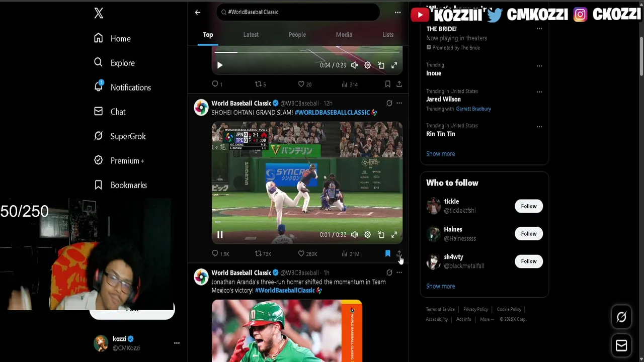644x362 pixels.
Task: Share the Ohtani grand slam post
Action: pyautogui.click(x=399, y=254)
